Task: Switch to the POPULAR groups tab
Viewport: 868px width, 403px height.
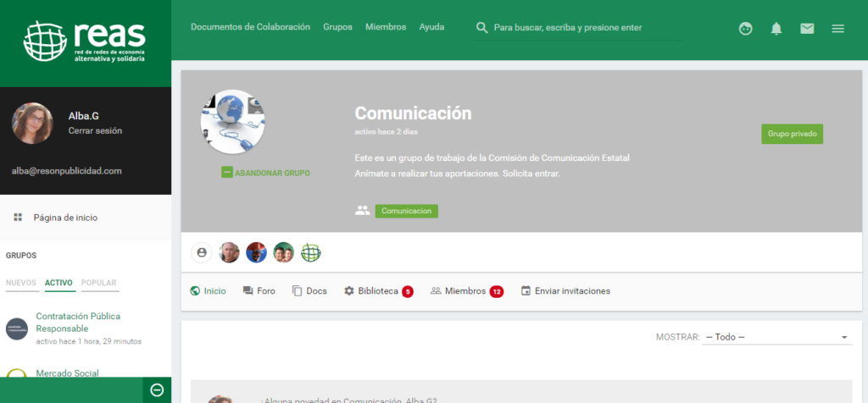Action: [x=99, y=283]
